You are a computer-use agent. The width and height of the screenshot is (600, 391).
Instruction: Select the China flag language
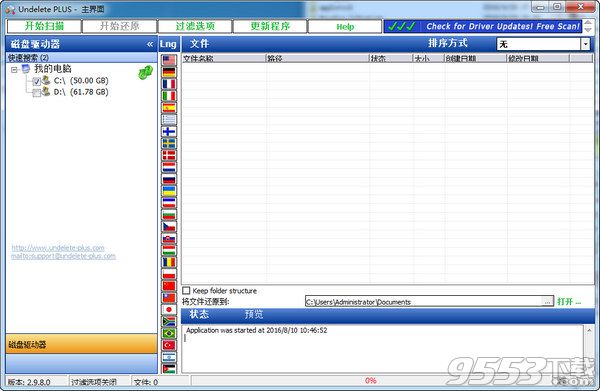pos(169,286)
